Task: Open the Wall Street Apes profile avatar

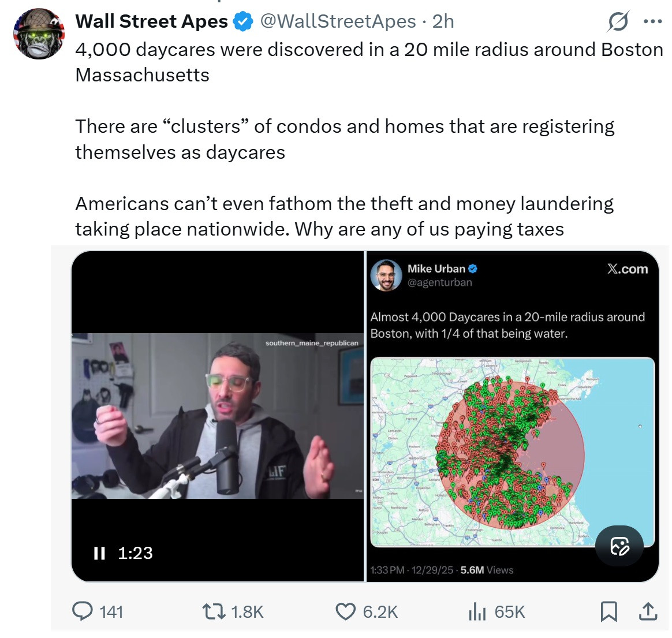Action: click(x=39, y=33)
